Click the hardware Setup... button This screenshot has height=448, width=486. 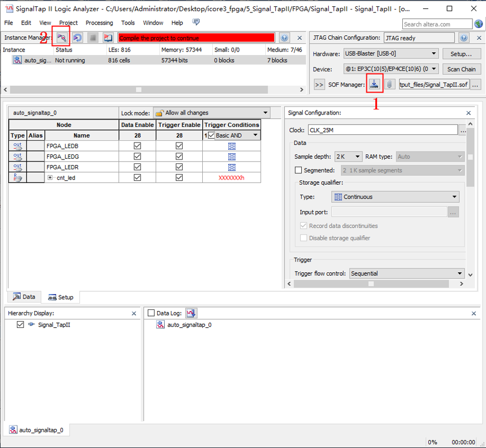461,54
